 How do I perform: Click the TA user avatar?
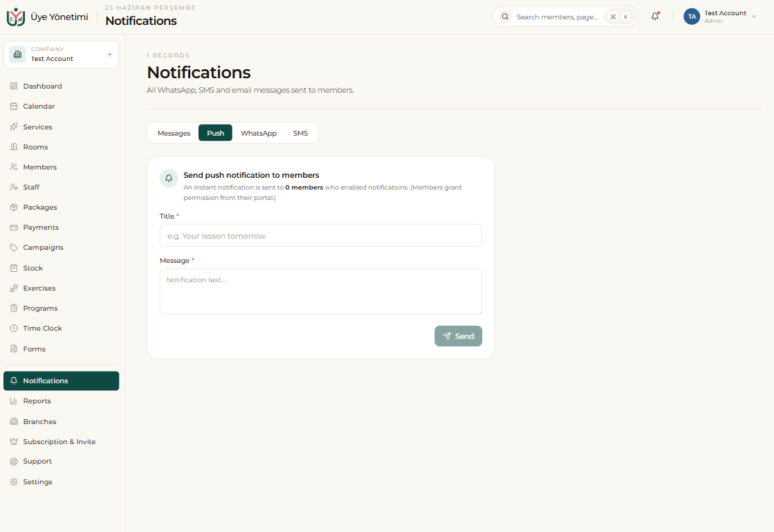692,17
